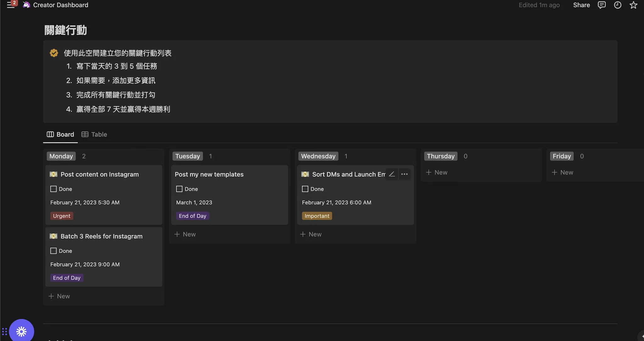This screenshot has width=644, height=341.
Task: Click the Urgent red tag
Action: click(x=62, y=216)
